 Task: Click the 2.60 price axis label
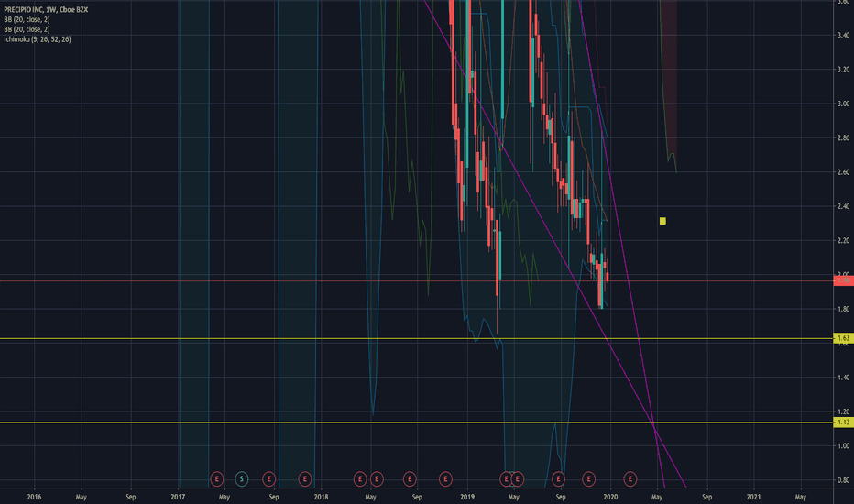point(844,172)
